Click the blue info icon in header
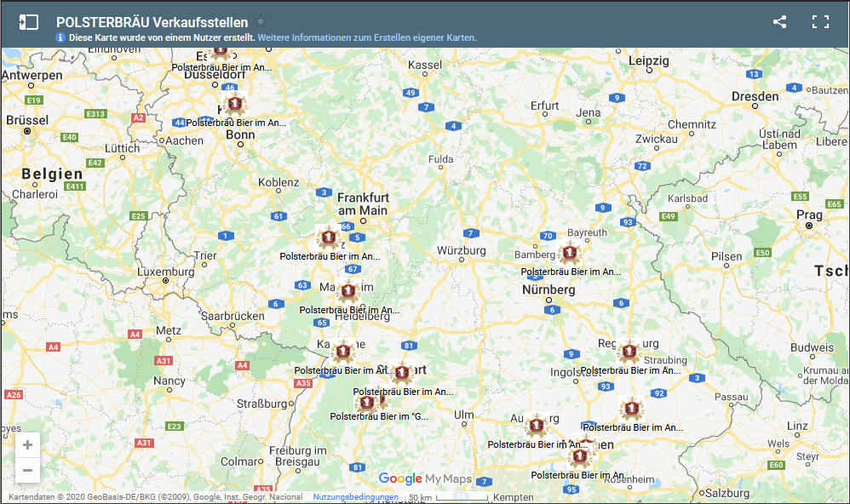This screenshot has width=850, height=504. tap(60, 37)
